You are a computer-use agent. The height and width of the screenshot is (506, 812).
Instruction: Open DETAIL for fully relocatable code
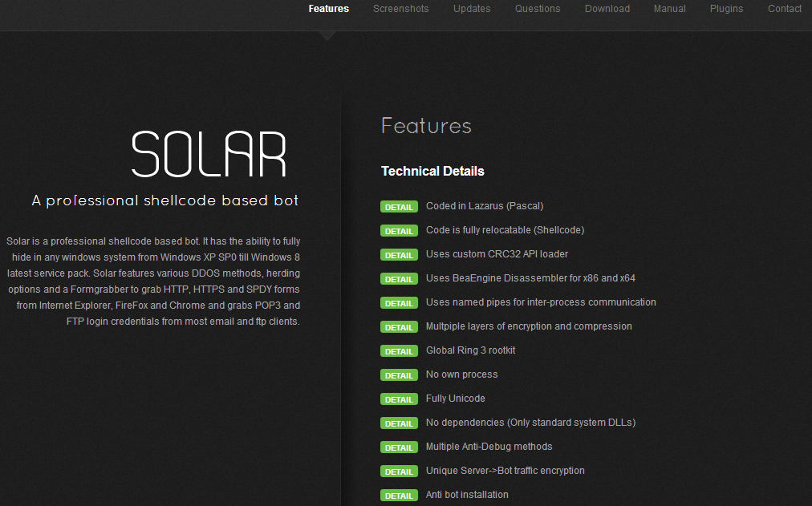399,231
